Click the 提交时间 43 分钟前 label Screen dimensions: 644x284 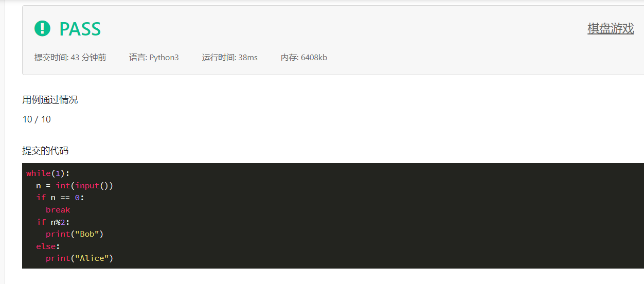coord(70,58)
